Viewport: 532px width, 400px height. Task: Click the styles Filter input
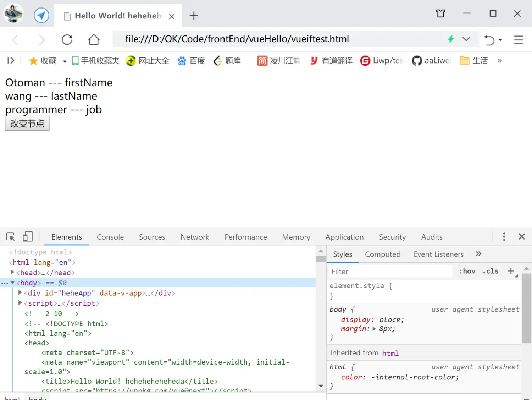tap(390, 272)
